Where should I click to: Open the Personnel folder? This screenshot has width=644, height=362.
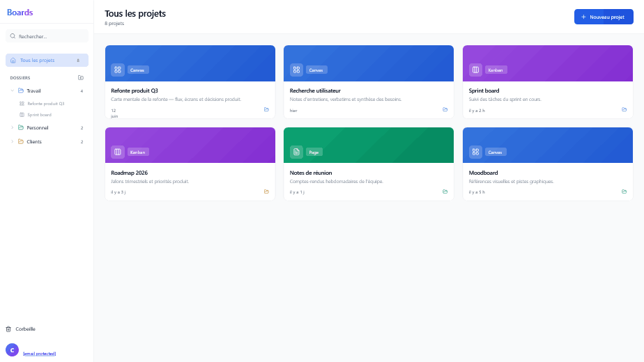pyautogui.click(x=47, y=127)
